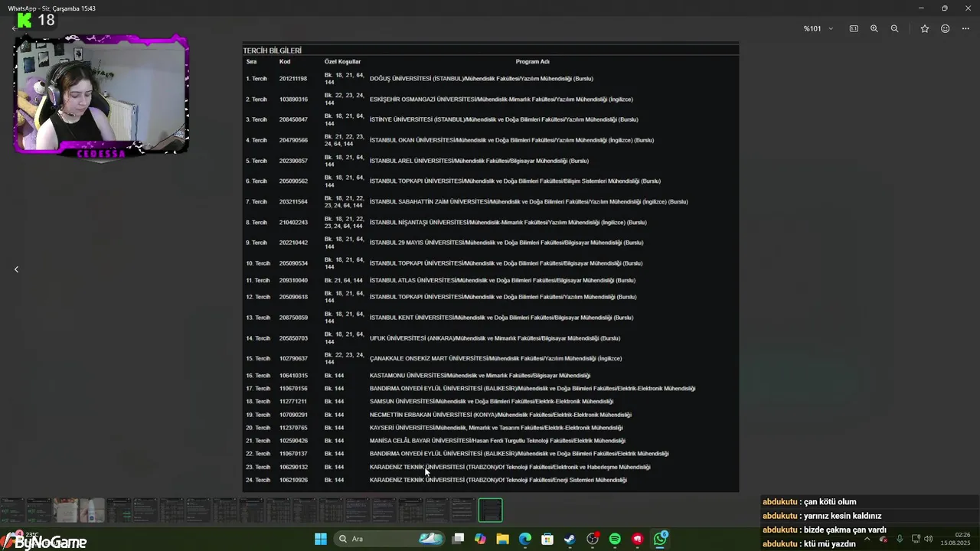Click code 201211198 in row 1
This screenshot has width=980, height=551.
pyautogui.click(x=293, y=79)
